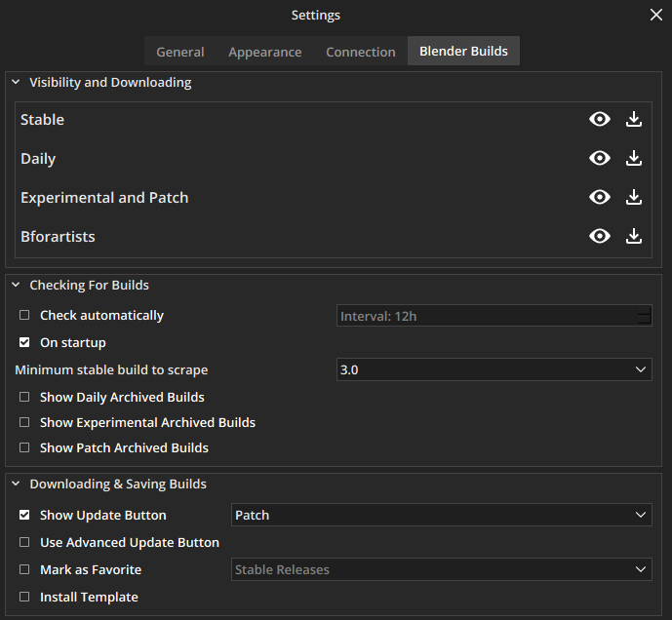Uncheck the On startup option
The image size is (672, 620).
25,343
